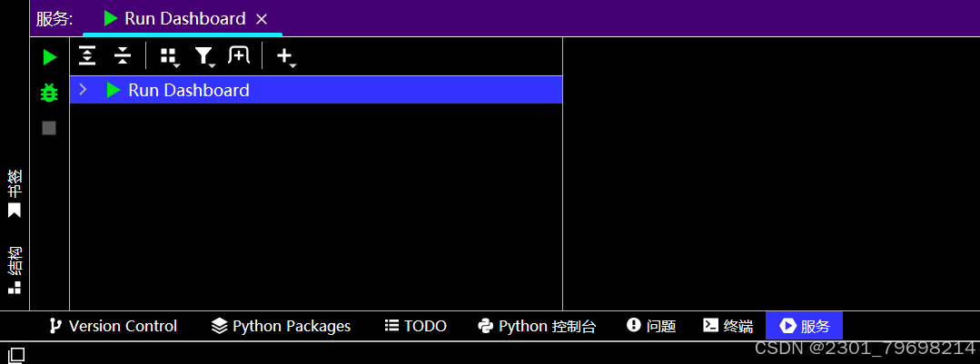Open the Filter funnel dropdown

pyautogui.click(x=204, y=56)
